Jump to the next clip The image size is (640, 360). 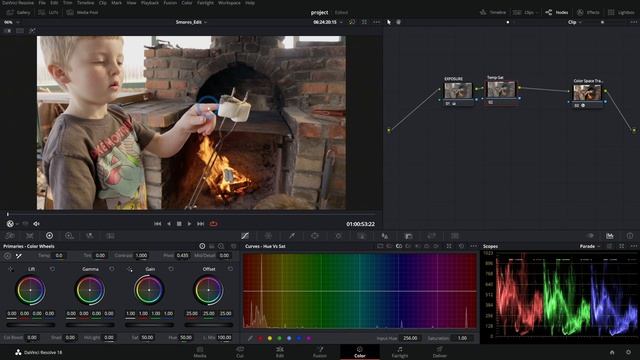[200, 224]
